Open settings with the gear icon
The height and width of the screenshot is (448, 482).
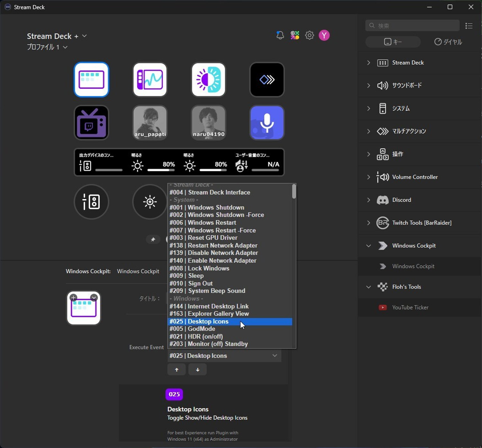coord(309,35)
